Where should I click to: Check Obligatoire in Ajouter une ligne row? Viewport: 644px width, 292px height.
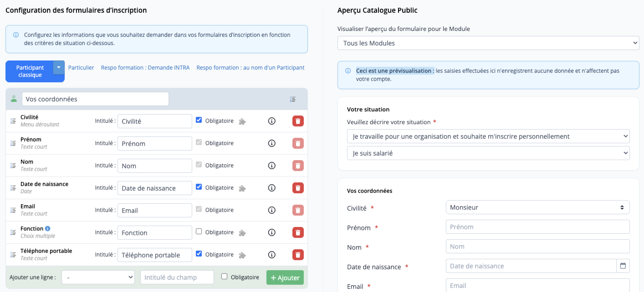click(x=224, y=276)
